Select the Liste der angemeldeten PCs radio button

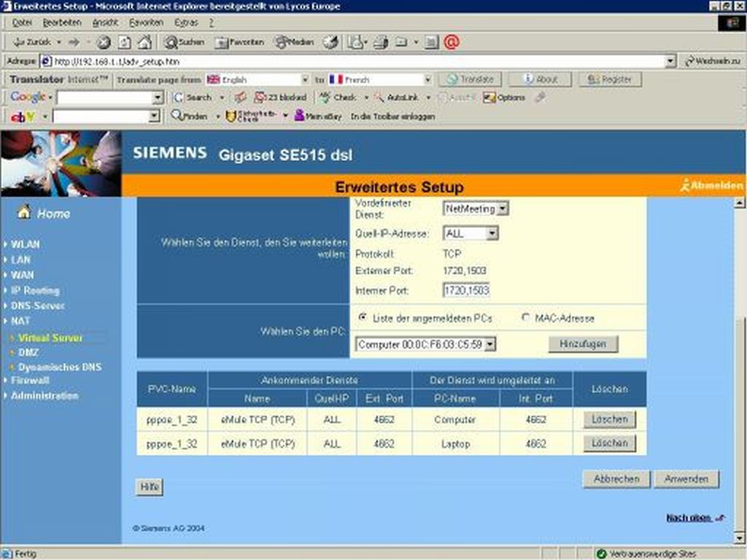(363, 317)
